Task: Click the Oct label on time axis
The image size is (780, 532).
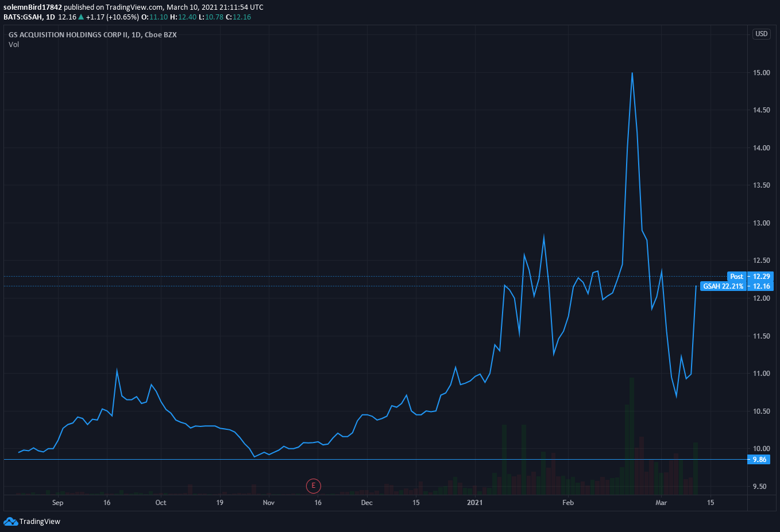Action: (161, 503)
